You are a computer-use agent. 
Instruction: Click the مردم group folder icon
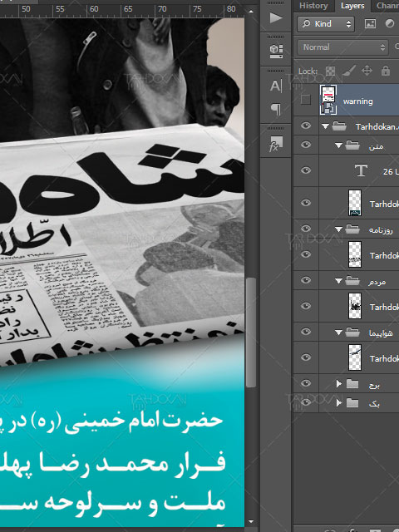point(352,281)
